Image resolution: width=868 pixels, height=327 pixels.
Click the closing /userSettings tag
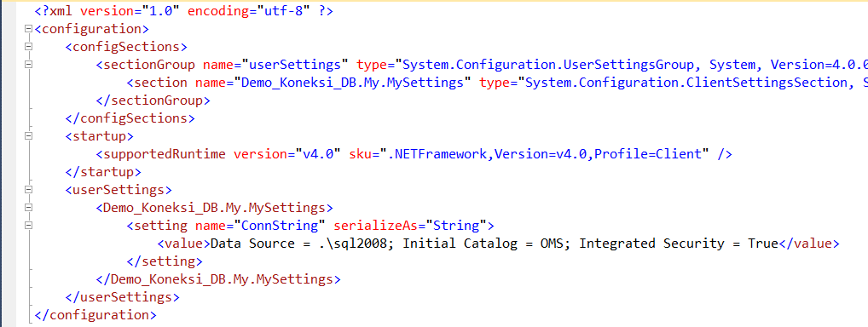[x=123, y=297]
